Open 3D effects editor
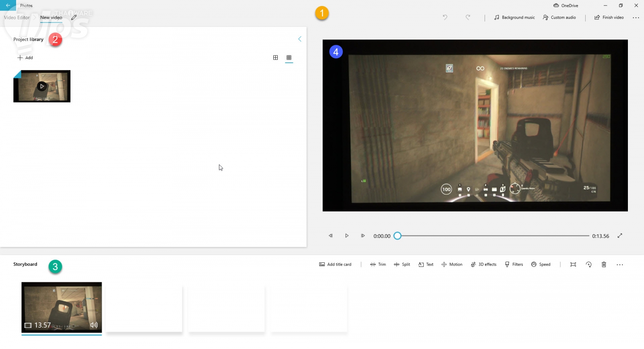The image size is (644, 349). click(483, 264)
